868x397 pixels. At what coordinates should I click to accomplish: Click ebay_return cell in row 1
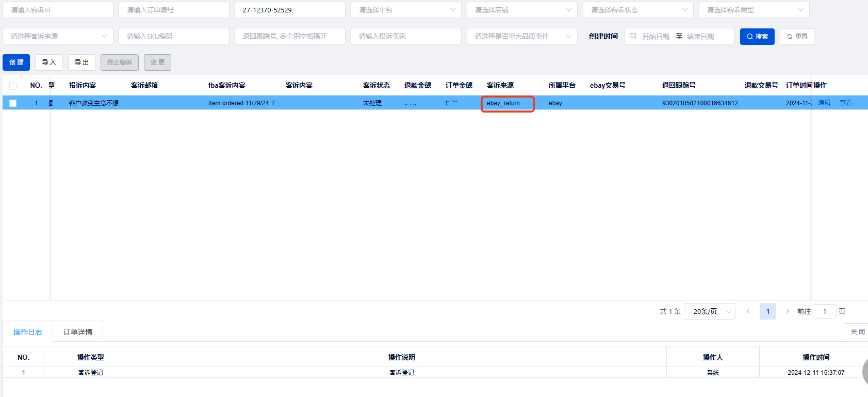[x=503, y=103]
